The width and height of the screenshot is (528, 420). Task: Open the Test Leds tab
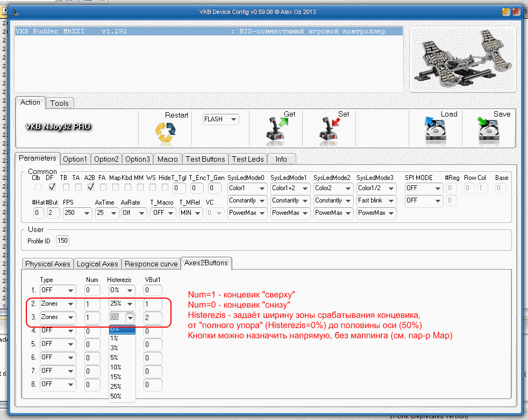[247, 159]
